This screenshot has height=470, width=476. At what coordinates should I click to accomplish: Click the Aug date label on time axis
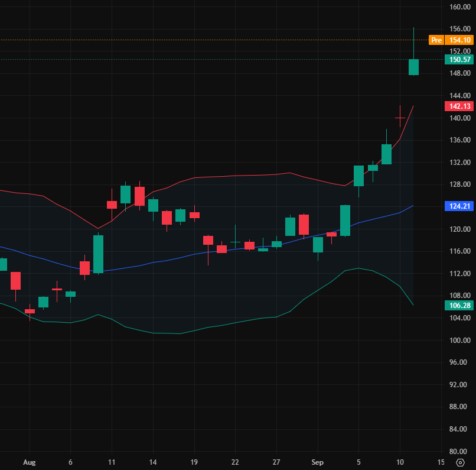[30, 462]
